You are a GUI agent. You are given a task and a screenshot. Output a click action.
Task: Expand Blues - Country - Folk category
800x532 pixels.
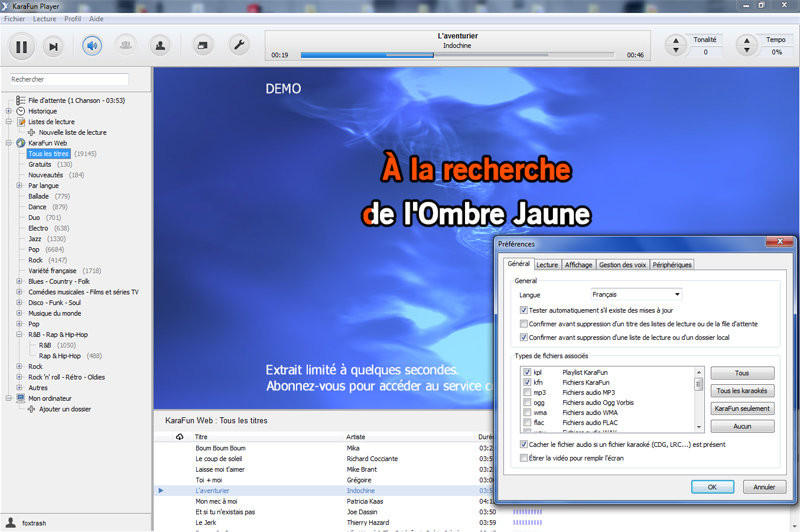point(19,281)
